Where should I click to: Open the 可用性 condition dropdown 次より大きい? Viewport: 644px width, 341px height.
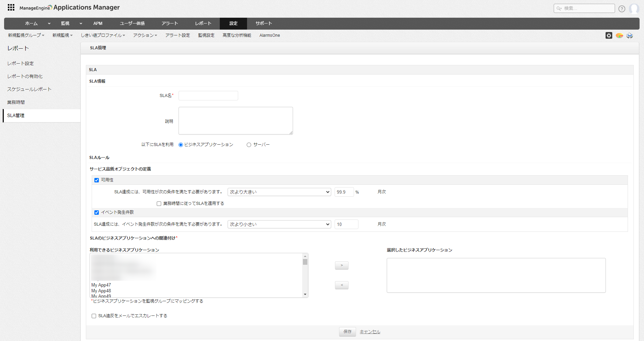coord(279,192)
